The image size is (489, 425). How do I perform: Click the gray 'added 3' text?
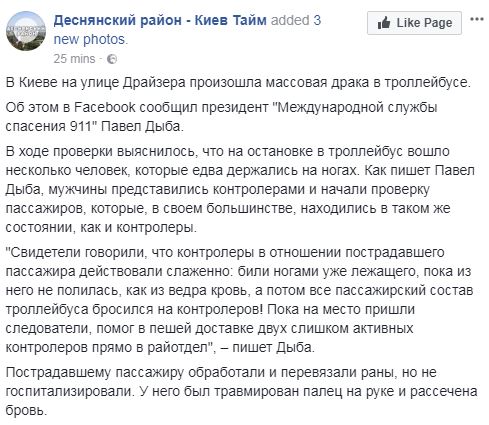pyautogui.click(x=296, y=20)
